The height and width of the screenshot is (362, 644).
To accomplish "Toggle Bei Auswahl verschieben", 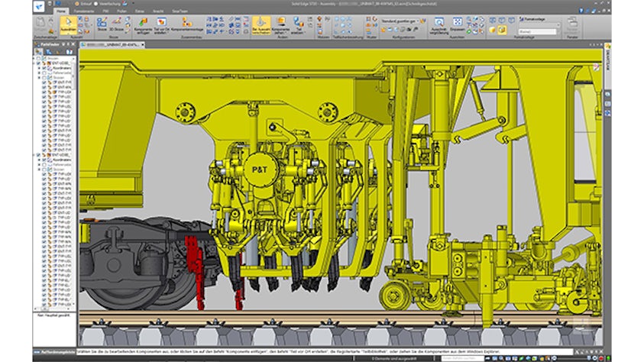I will [261, 25].
